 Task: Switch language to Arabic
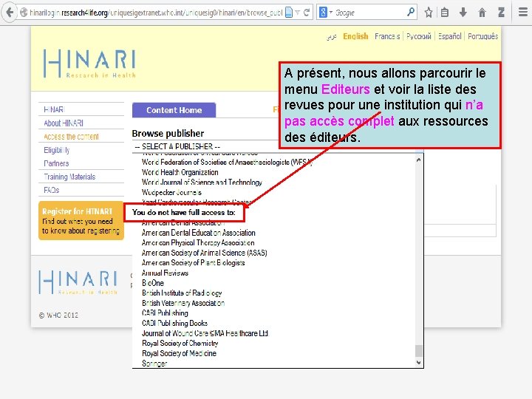pyautogui.click(x=332, y=36)
